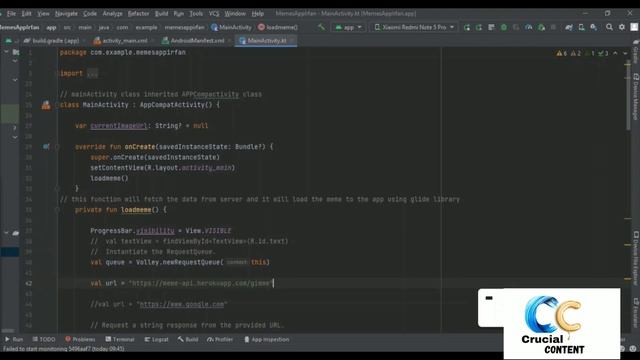Open the Edit menu
Viewport: 640px width, 360px height.
pos(27,13)
